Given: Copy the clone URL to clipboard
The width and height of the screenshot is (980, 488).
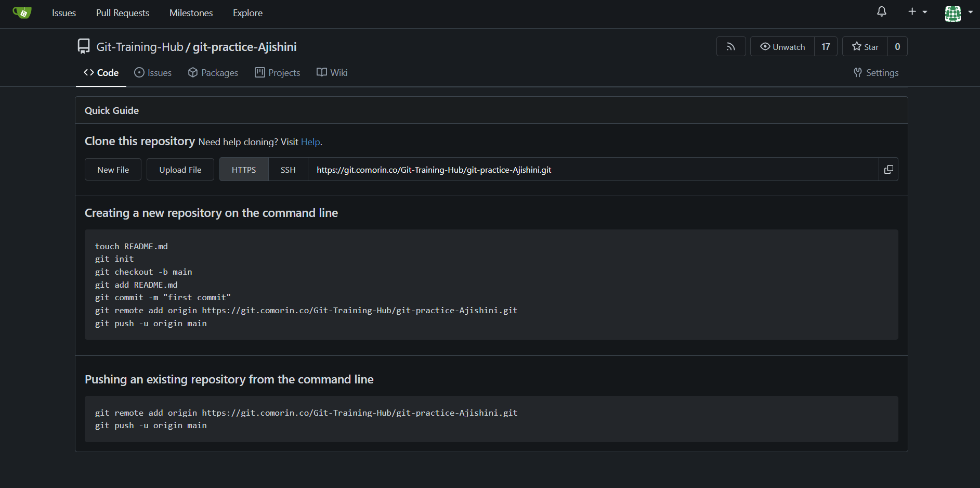Looking at the screenshot, I should click(x=888, y=169).
